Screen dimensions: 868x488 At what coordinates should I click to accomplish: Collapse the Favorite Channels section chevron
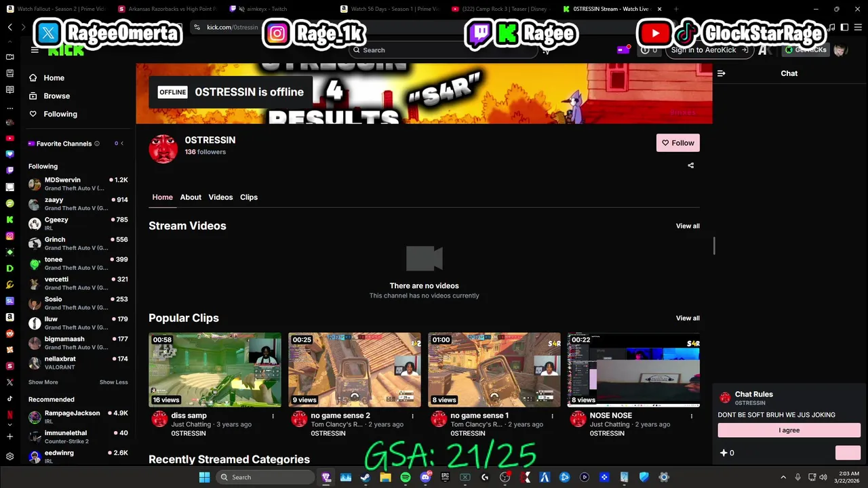(122, 144)
